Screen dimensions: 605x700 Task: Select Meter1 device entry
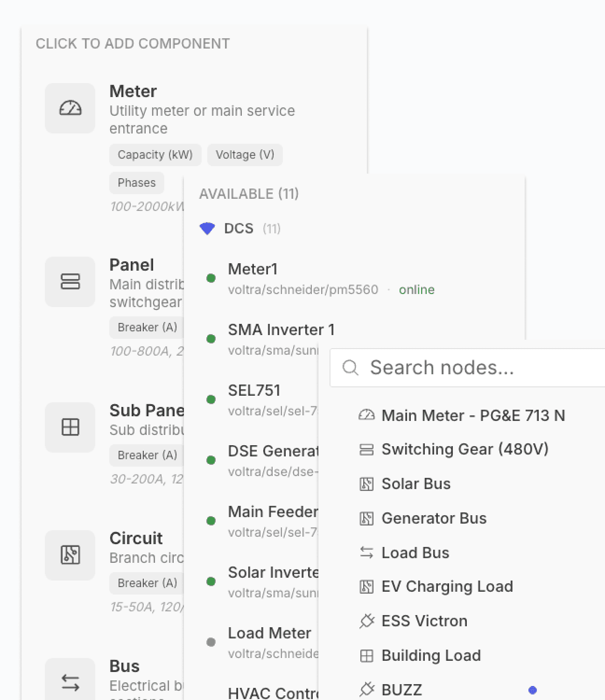(253, 269)
